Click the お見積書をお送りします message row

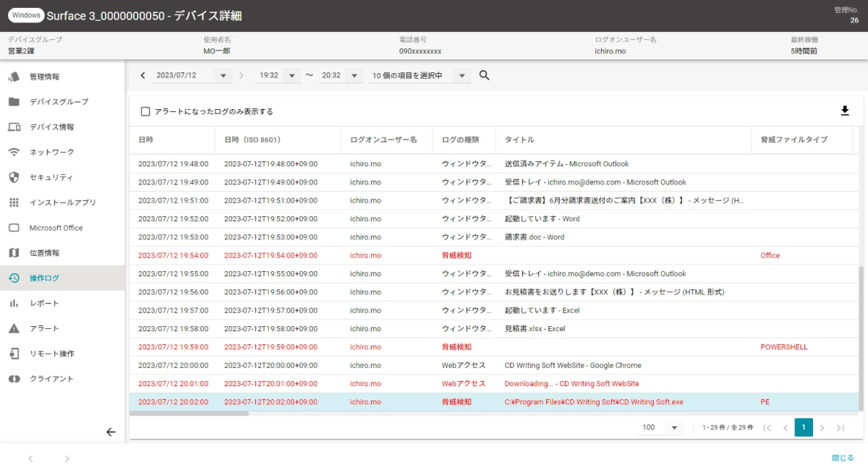point(494,292)
